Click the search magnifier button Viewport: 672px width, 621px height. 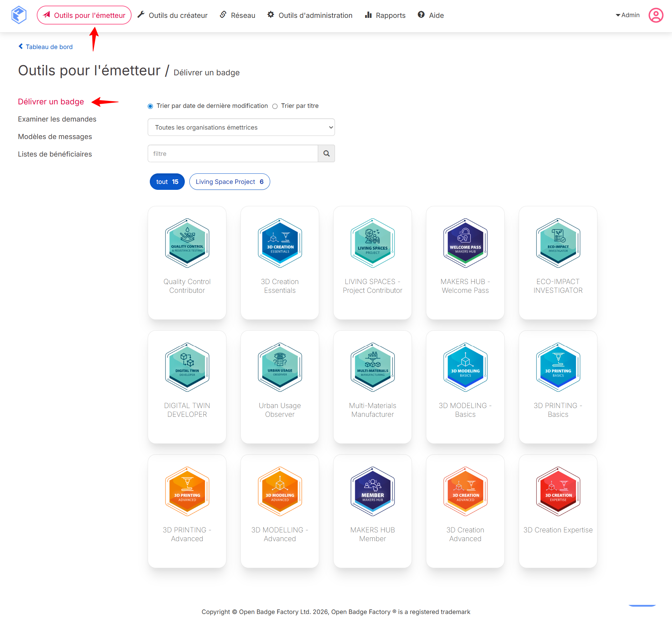(x=326, y=153)
